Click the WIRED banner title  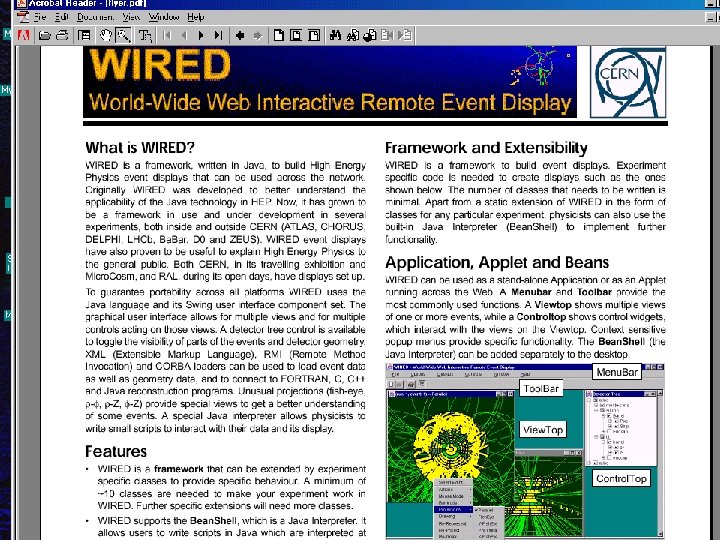[x=160, y=65]
